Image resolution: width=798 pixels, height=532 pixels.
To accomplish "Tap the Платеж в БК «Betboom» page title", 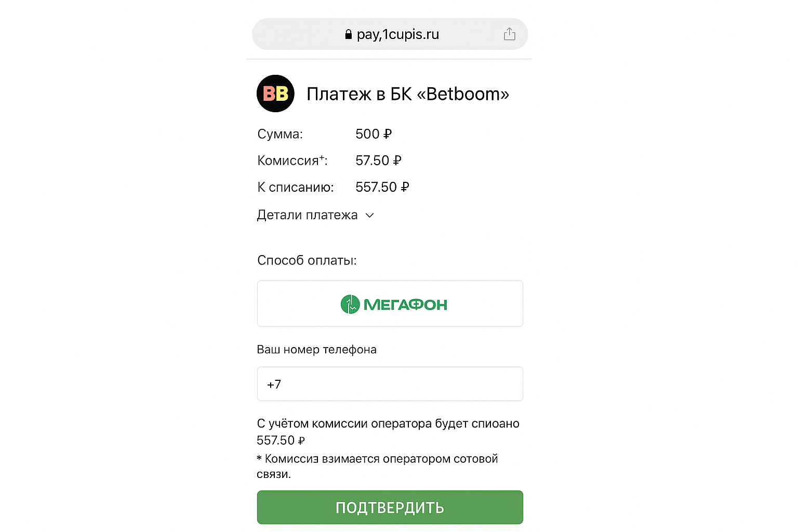I will pyautogui.click(x=408, y=94).
